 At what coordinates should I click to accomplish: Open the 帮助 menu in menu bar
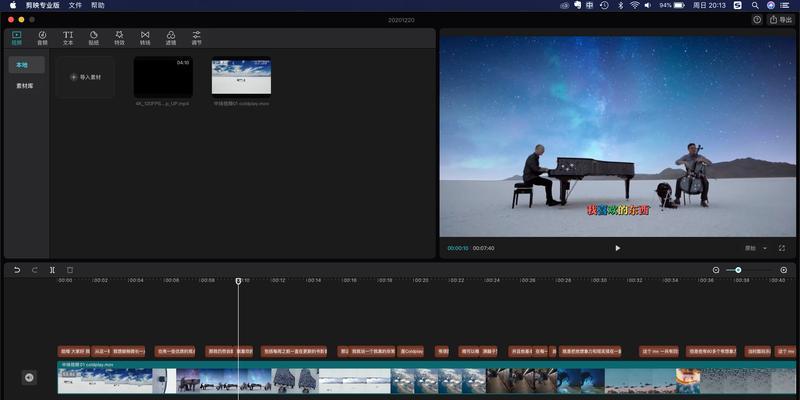[x=97, y=5]
